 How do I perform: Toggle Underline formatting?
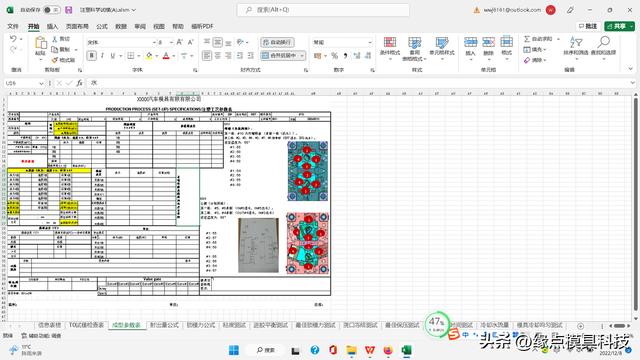(113, 56)
